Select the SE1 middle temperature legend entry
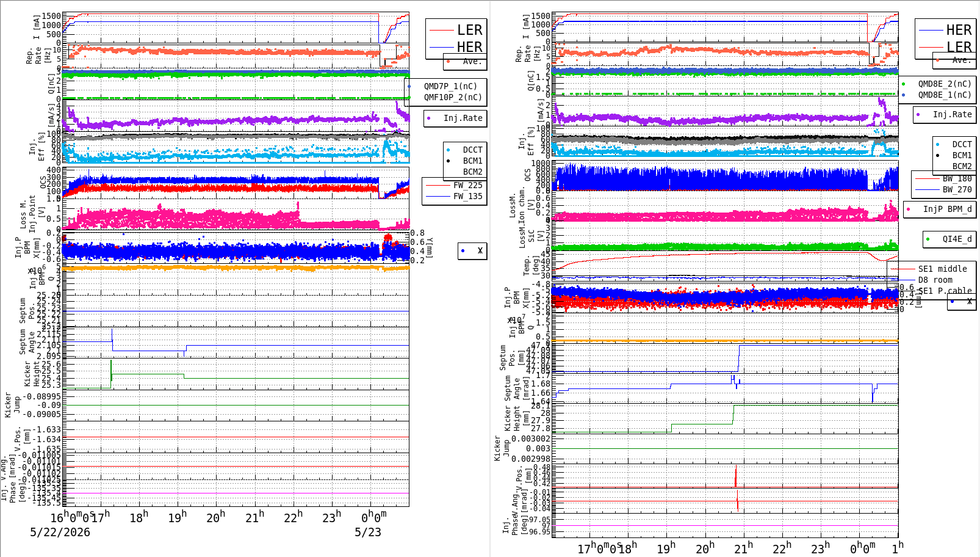The width and height of the screenshot is (980, 557). click(942, 269)
